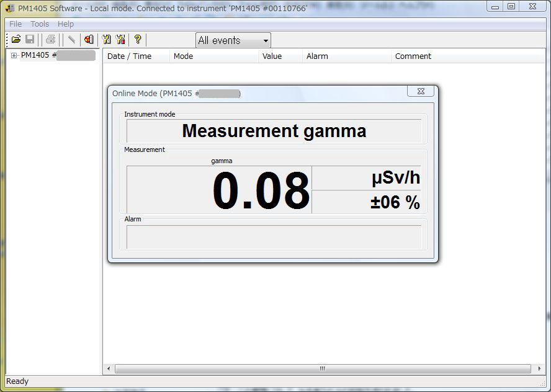Click the Print toolbar icon

coord(51,39)
